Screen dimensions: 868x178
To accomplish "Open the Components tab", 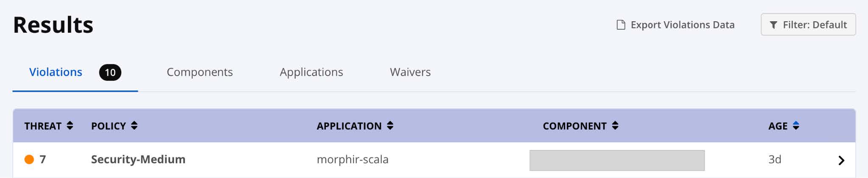I will coord(199,72).
